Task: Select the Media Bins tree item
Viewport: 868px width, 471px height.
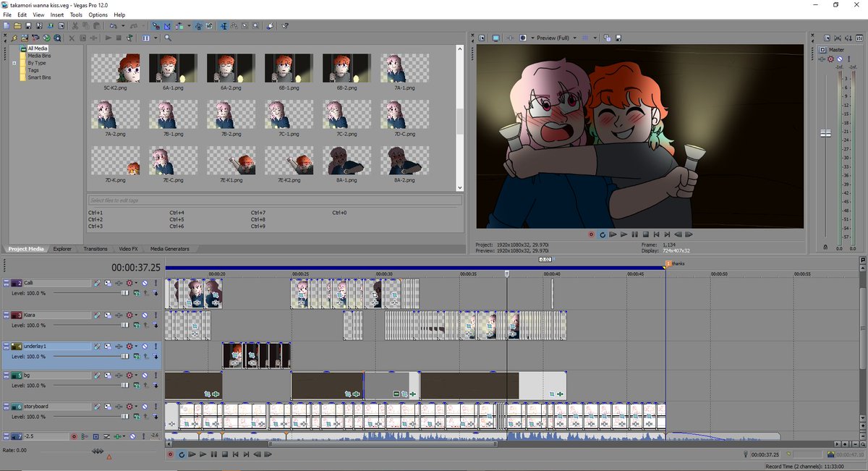Action: (x=39, y=56)
